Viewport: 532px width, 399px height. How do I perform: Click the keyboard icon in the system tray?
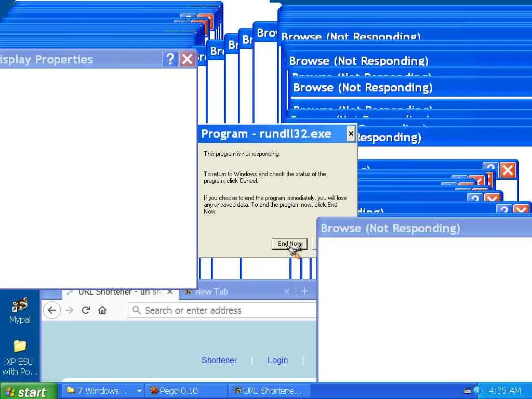[467, 391]
